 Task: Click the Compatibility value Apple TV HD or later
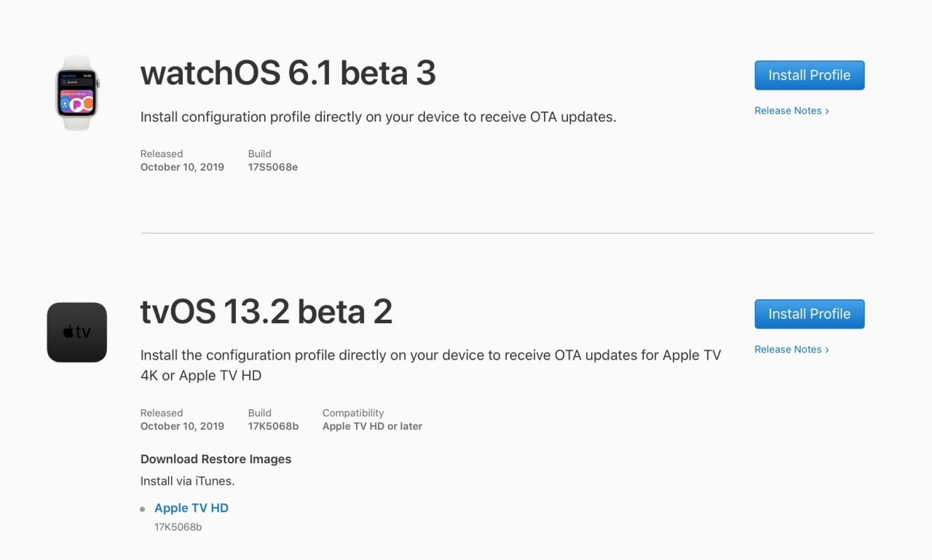(372, 426)
